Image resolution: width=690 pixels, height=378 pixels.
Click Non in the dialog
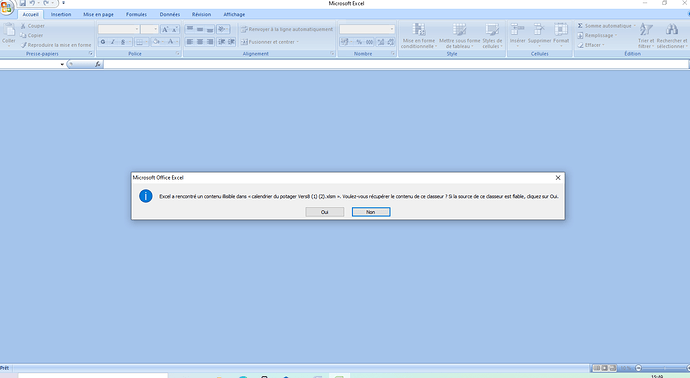click(x=371, y=212)
